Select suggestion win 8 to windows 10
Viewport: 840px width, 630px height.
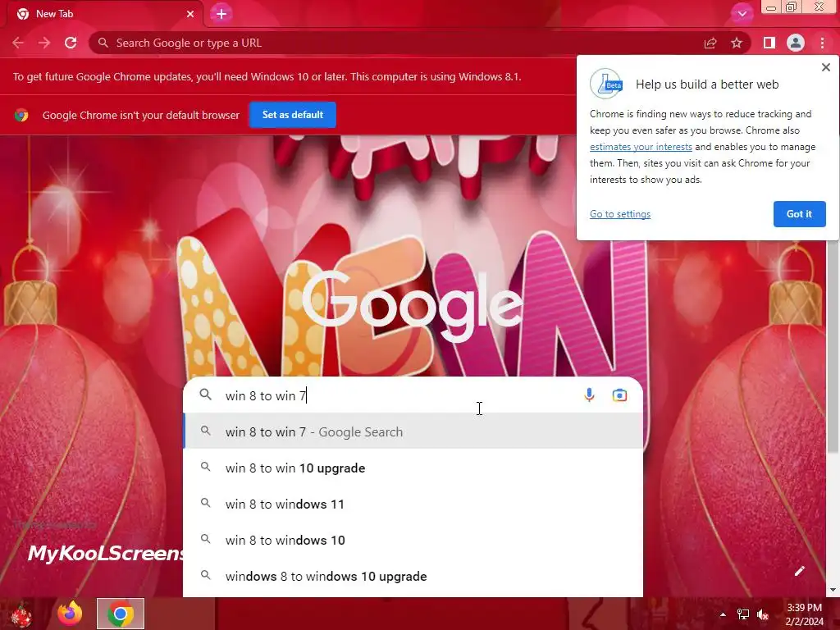point(413,540)
